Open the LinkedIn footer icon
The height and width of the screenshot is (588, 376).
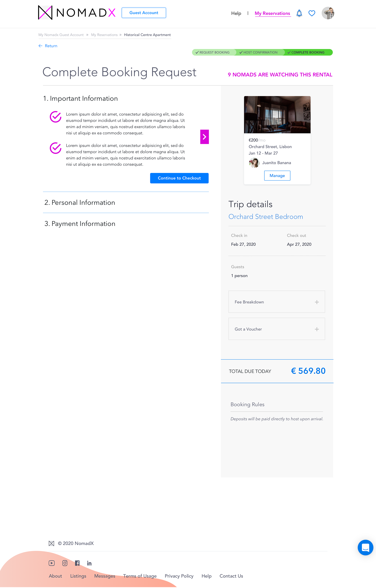[x=89, y=563]
